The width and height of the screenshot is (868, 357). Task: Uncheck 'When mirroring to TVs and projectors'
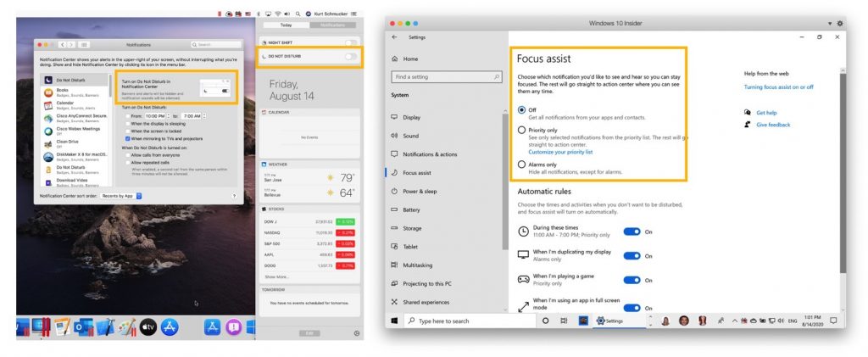(128, 139)
